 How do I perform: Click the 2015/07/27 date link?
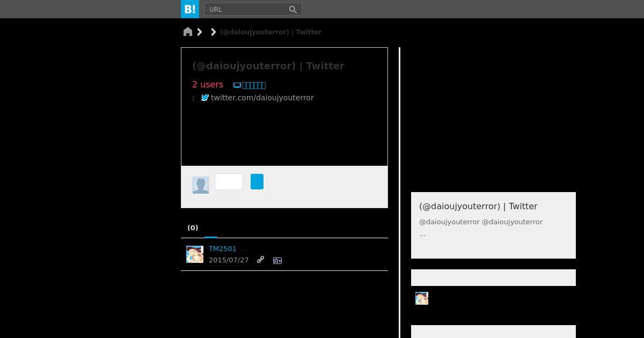coord(229,260)
